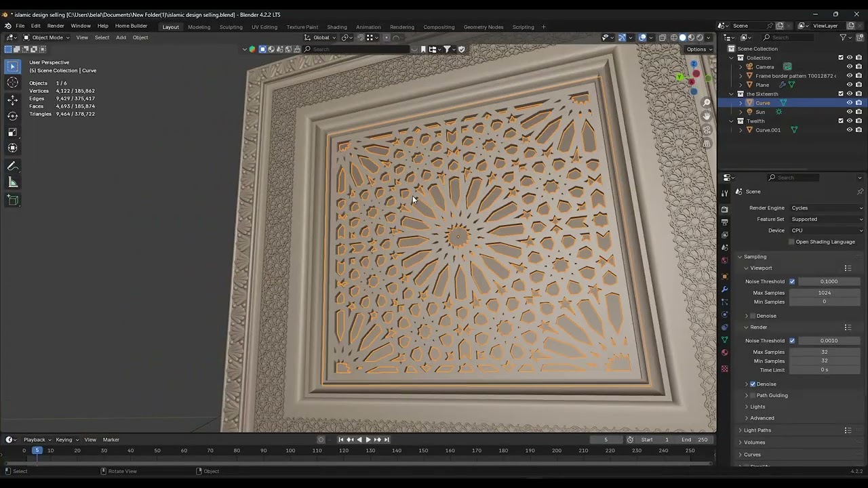
Task: Open the Keying popover
Action: 66,440
